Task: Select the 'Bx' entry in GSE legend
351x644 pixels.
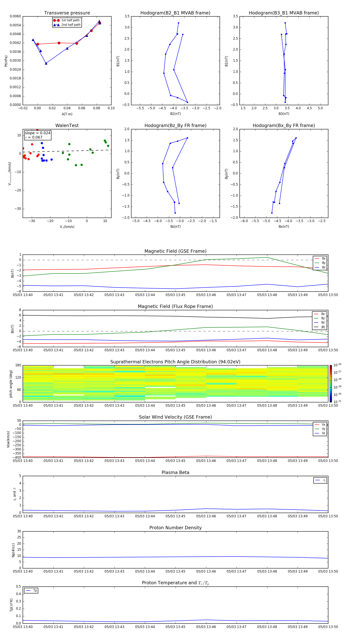Action: [x=320, y=259]
